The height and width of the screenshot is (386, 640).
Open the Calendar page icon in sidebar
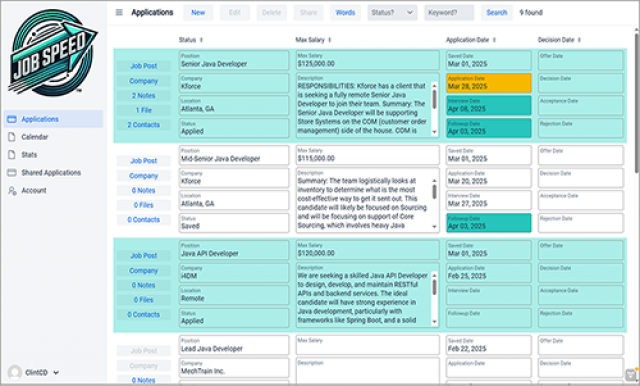pos(12,137)
